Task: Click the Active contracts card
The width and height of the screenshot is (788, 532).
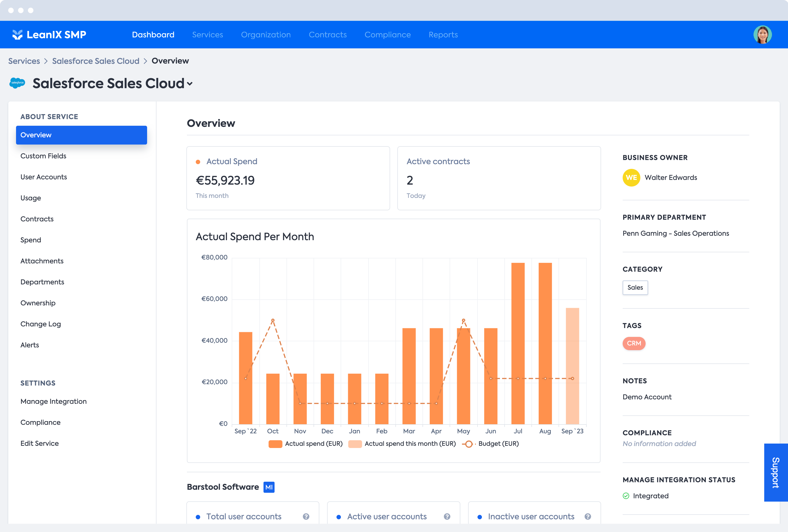Action: click(499, 178)
